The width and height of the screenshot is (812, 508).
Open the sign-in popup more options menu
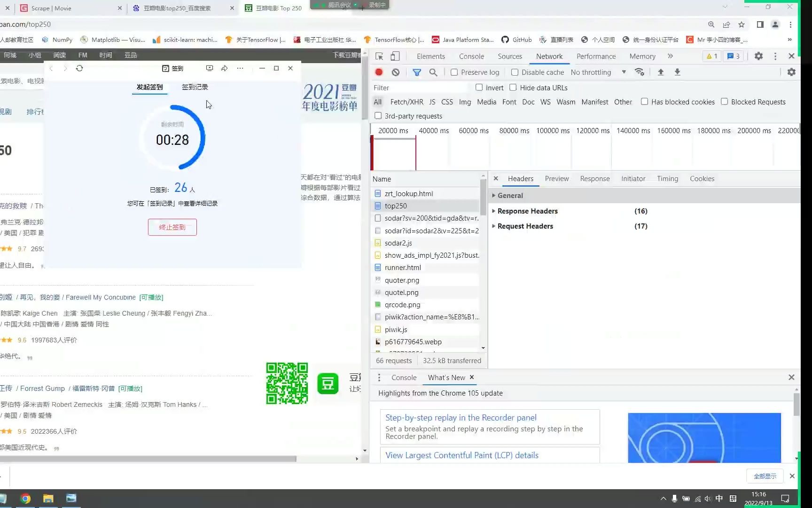(x=240, y=68)
